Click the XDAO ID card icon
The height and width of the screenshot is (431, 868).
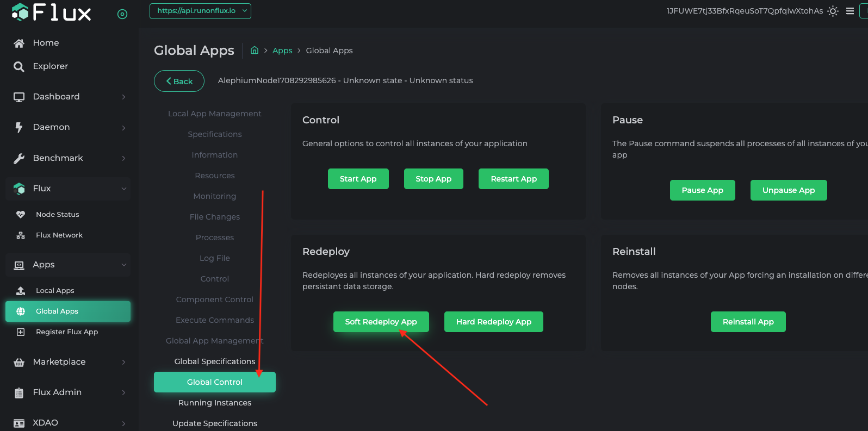[19, 423]
